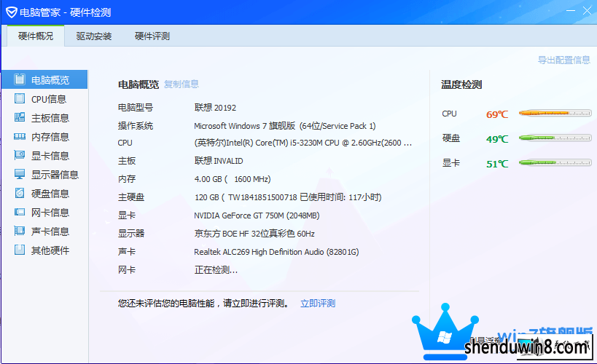Viewport: 597px width, 364px height.
Task: Click the 网卡信息 network card icon
Action: click(20, 212)
